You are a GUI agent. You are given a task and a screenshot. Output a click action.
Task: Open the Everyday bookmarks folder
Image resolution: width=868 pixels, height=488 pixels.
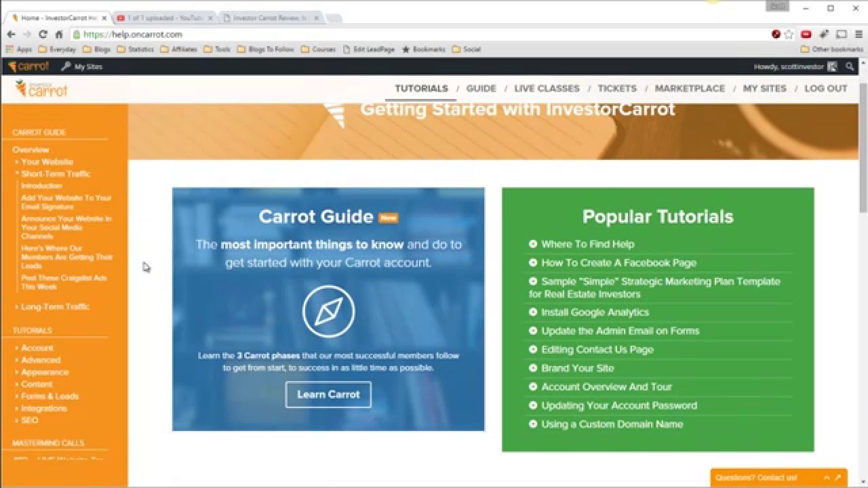[57, 49]
